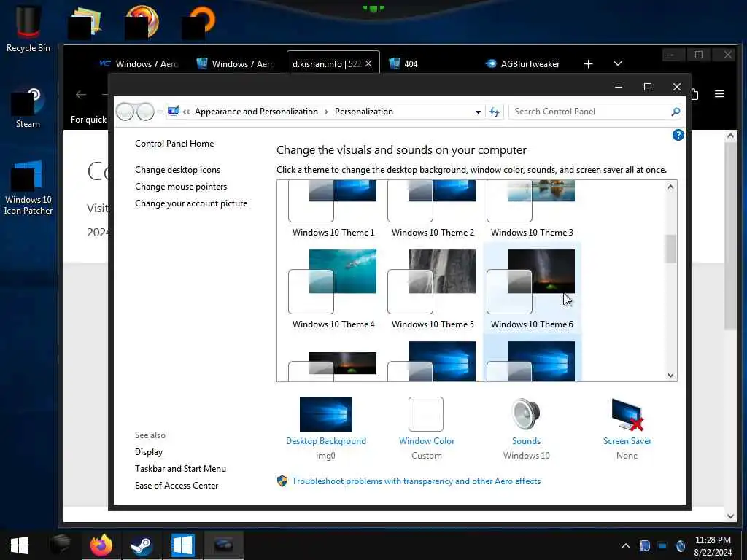The height and width of the screenshot is (560, 747).
Task: Select Windows 10 Theme 2
Action: tap(433, 209)
